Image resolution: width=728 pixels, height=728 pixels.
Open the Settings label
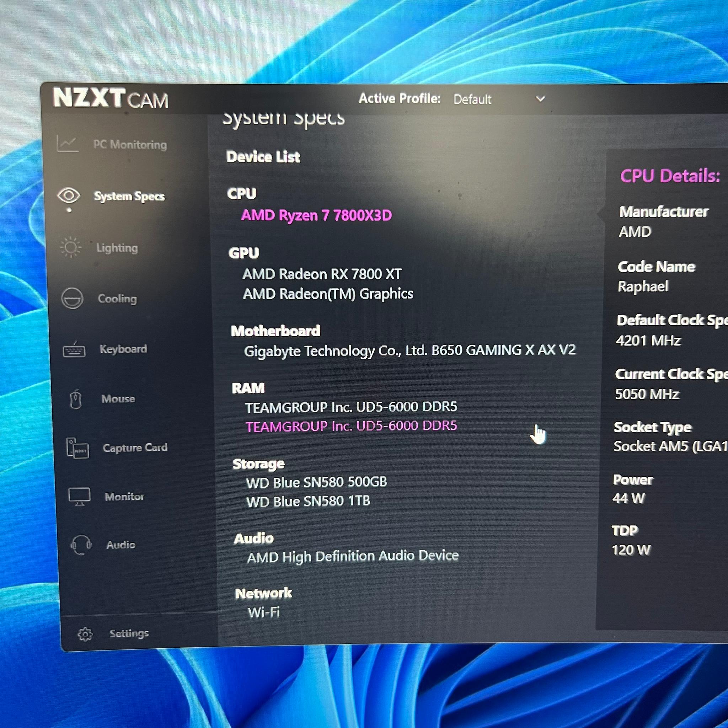[x=129, y=633]
